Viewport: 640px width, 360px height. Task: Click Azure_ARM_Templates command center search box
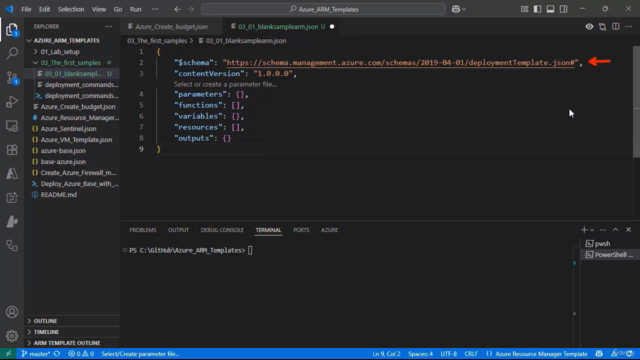323,9
